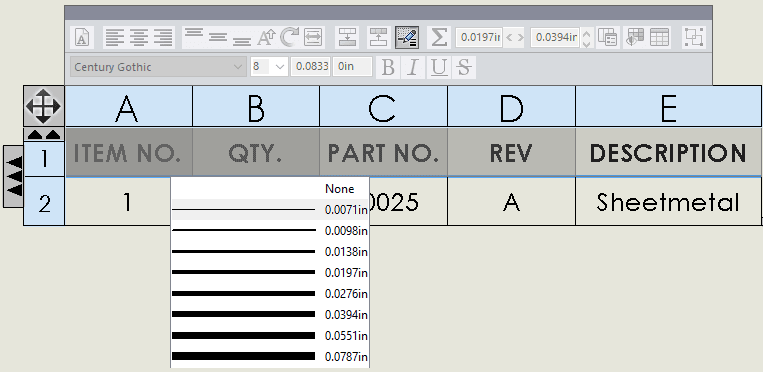Click the PART NO. header cell
The height and width of the screenshot is (372, 763).
pos(383,152)
